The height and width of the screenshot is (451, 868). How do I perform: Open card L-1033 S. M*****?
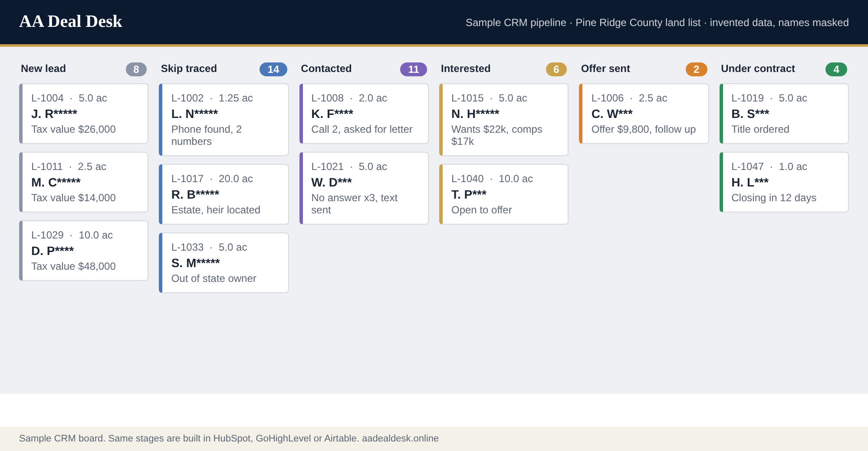(x=224, y=263)
